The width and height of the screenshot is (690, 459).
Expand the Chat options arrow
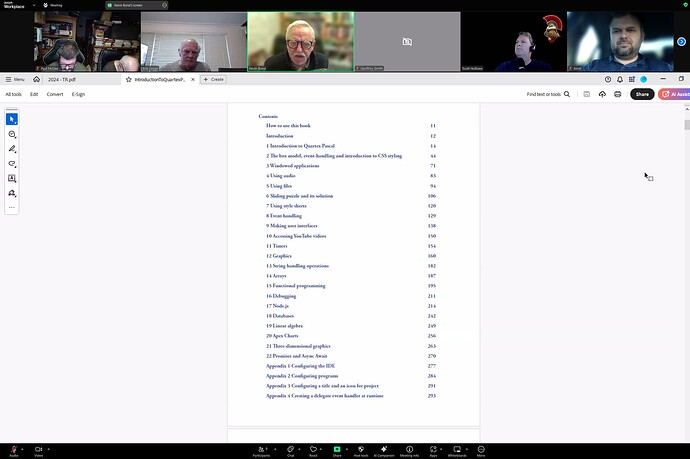coord(299,449)
